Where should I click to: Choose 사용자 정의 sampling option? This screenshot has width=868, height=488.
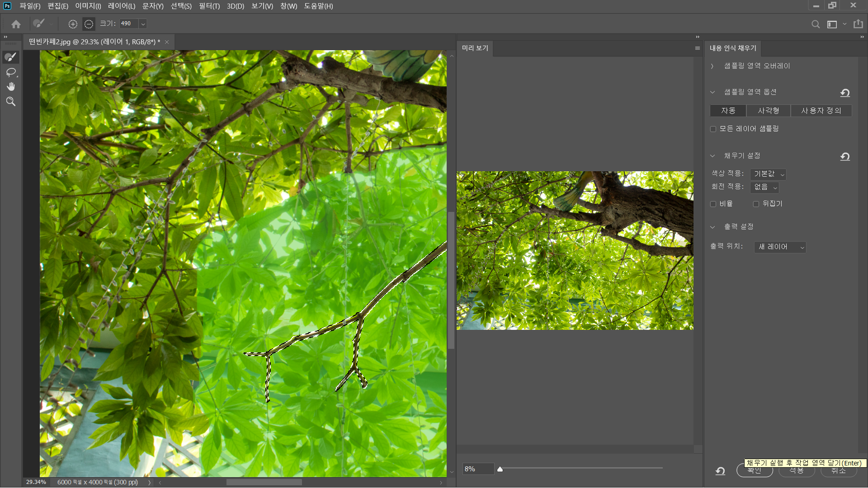821,111
